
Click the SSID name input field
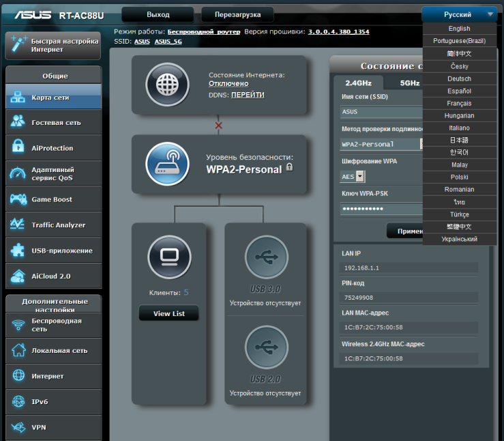coord(381,112)
